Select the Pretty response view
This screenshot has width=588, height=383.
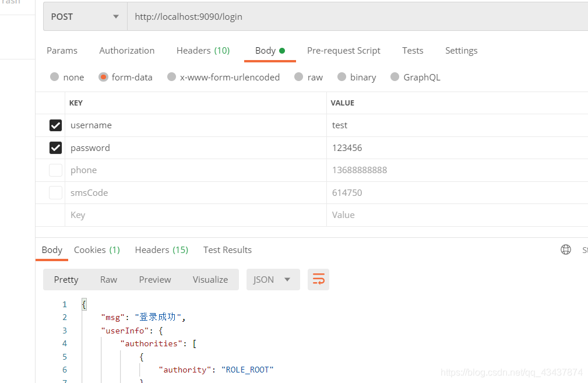tap(66, 279)
